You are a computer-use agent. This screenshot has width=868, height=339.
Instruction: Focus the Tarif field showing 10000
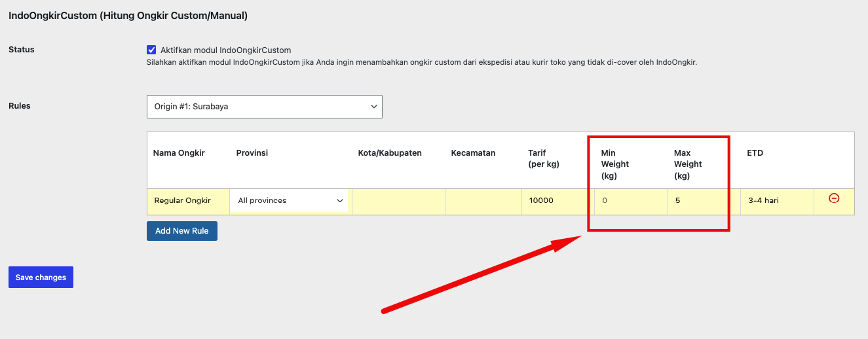[559, 201]
